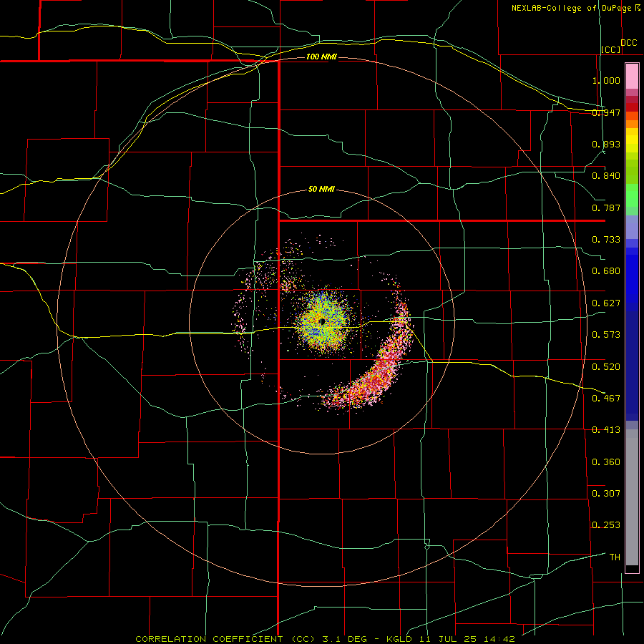Click the 0.893 scale value
The width and height of the screenshot is (644, 644).
click(606, 144)
